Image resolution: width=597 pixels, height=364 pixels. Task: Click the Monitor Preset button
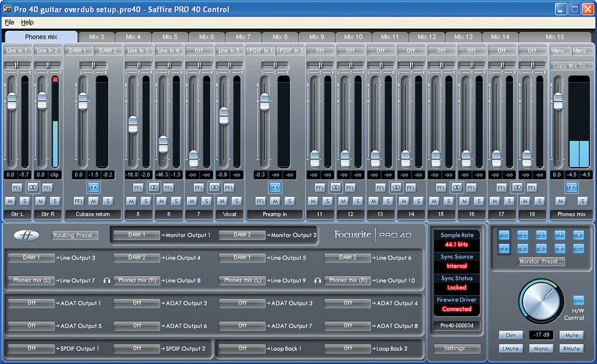coord(542,262)
